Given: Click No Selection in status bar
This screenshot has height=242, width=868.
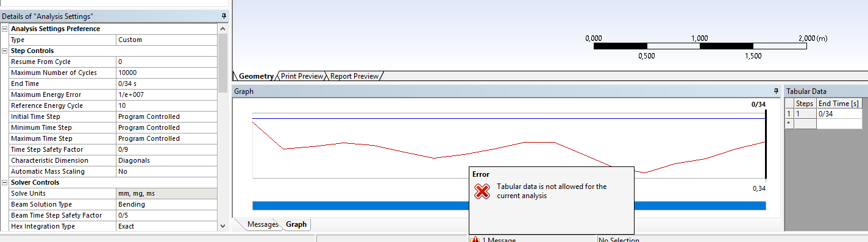Looking at the screenshot, I should tap(619, 240).
